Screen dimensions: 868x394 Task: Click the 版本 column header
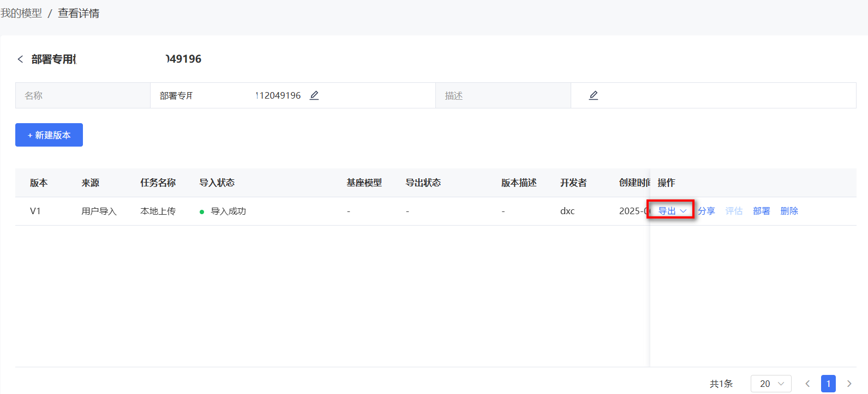(39, 183)
